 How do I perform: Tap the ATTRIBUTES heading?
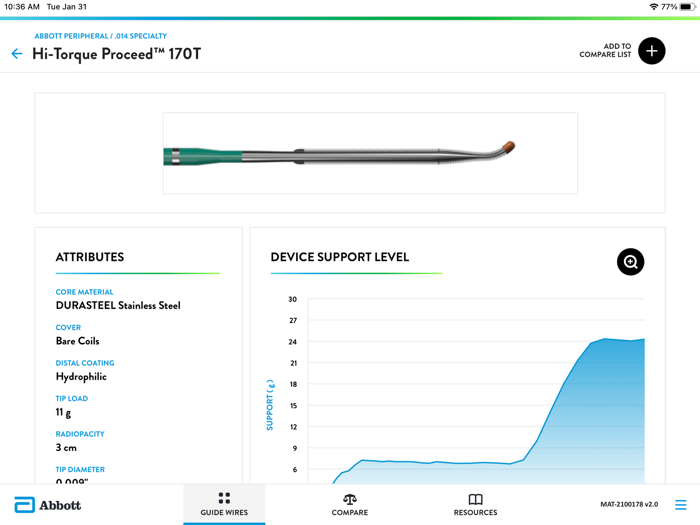pos(90,257)
